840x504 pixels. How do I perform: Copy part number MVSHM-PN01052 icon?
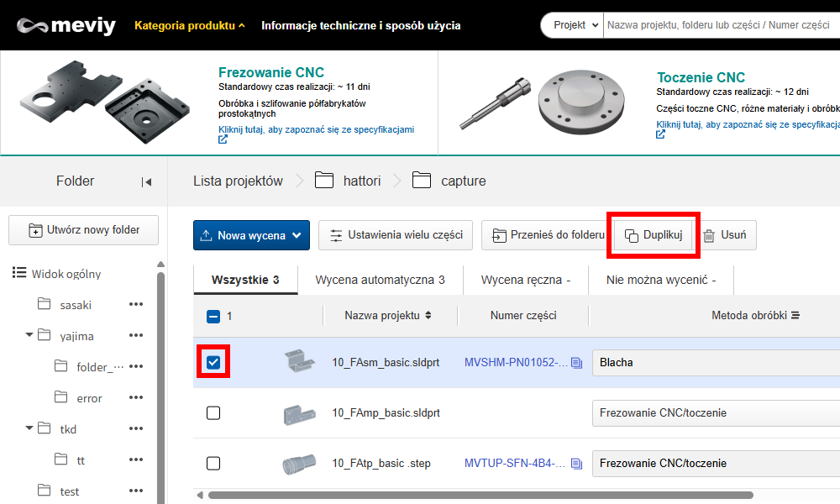tap(576, 363)
